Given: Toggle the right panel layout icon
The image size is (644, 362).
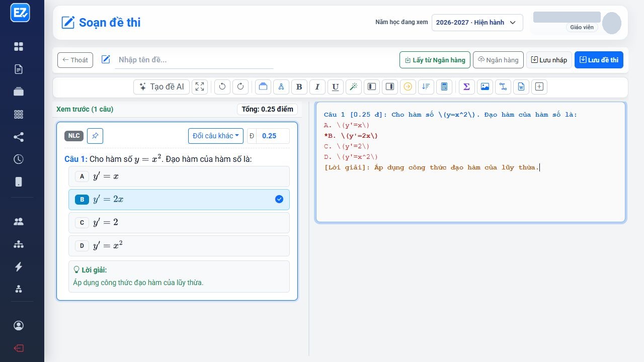Looking at the screenshot, I should pyautogui.click(x=389, y=86).
